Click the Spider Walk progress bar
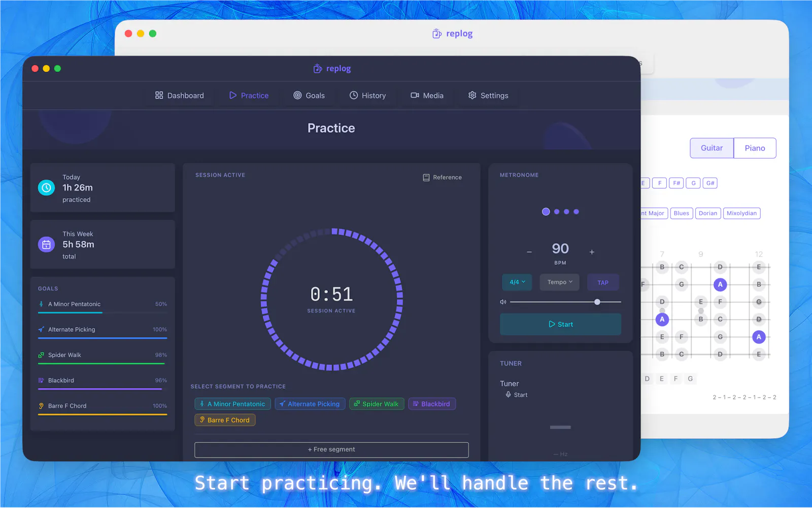The image size is (812, 508). [x=103, y=363]
